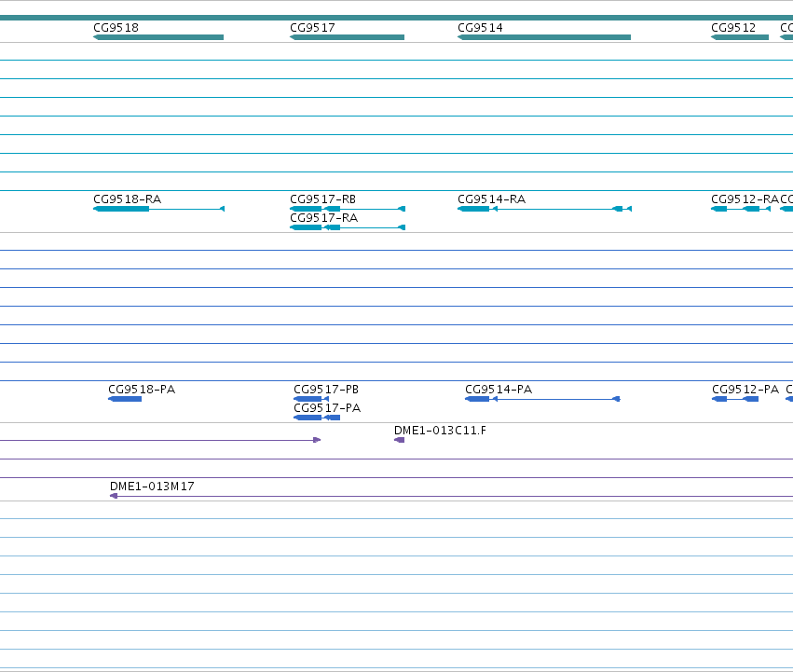Click the CG9514 gene label
This screenshot has width=793, height=672.
point(481,27)
